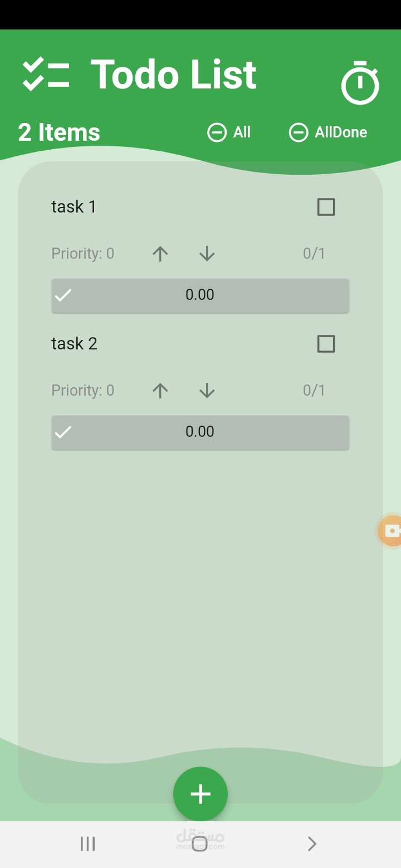Mark task 2 checkbox as done
Screen dimensions: 401x868
pos(326,344)
